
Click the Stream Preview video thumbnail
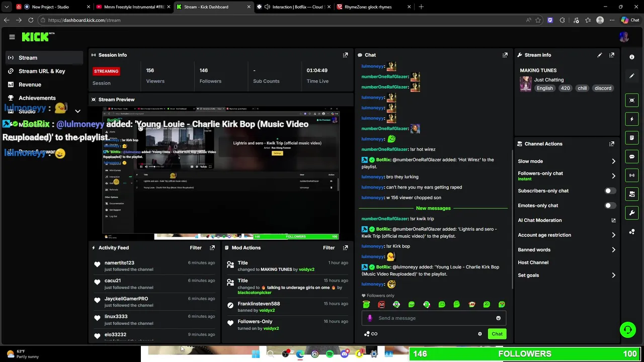coord(221,172)
